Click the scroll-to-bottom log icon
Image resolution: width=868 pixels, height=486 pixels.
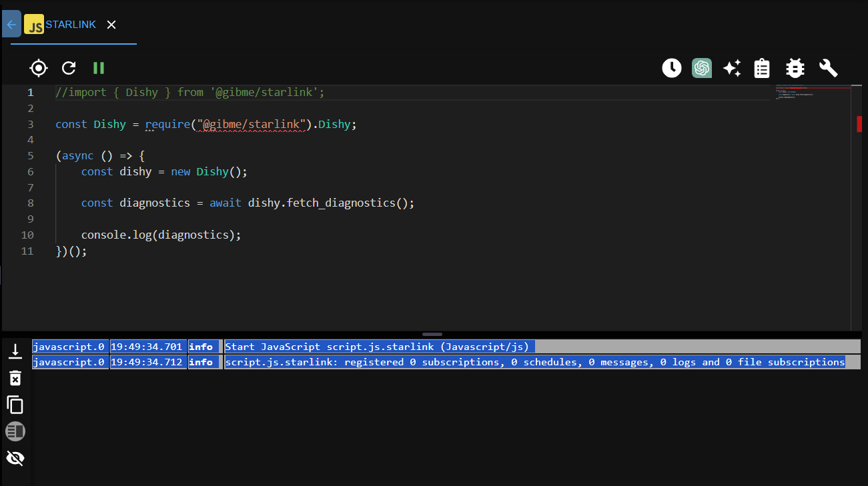[x=15, y=351]
